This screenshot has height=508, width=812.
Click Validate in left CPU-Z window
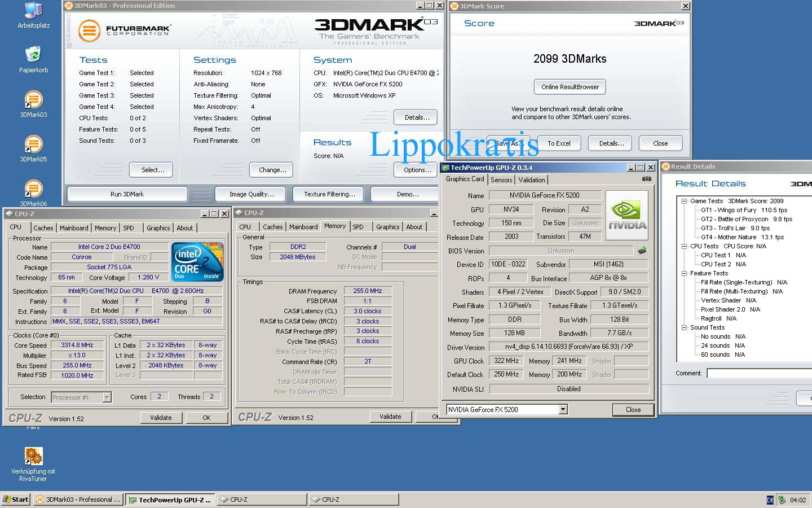pos(161,418)
